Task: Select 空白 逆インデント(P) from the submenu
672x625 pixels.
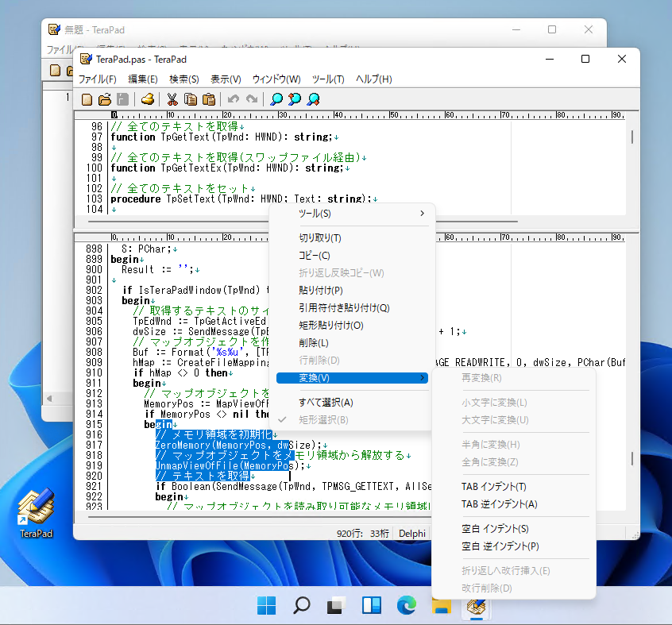Action: (x=500, y=546)
